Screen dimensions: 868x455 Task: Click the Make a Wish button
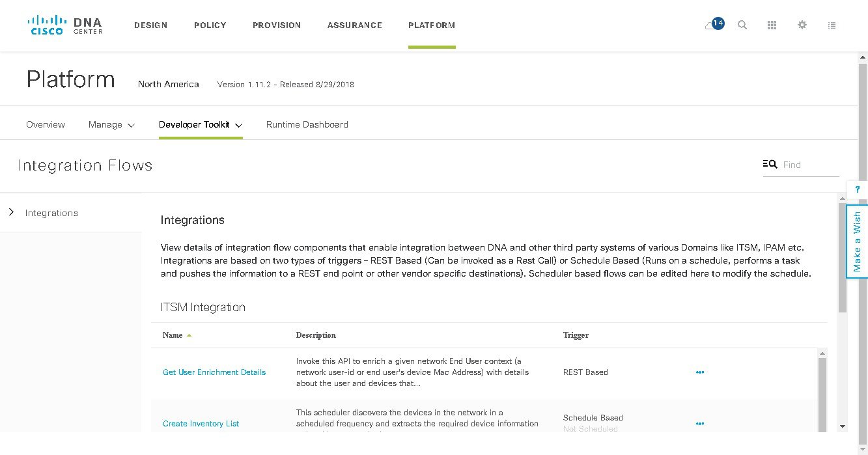click(x=857, y=241)
